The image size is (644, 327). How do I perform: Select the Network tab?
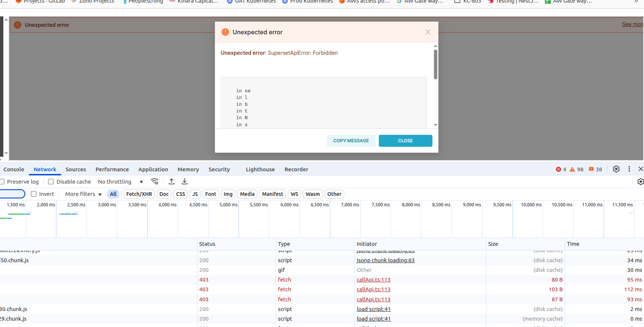coord(45,169)
